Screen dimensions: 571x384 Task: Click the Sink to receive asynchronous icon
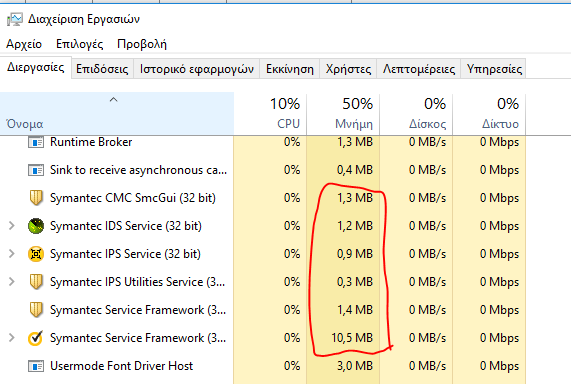click(x=36, y=170)
